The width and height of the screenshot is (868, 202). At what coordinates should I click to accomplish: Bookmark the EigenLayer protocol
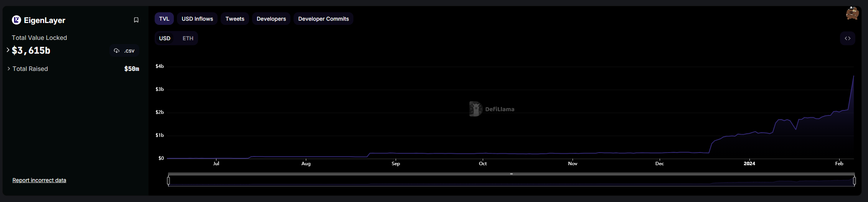[136, 20]
